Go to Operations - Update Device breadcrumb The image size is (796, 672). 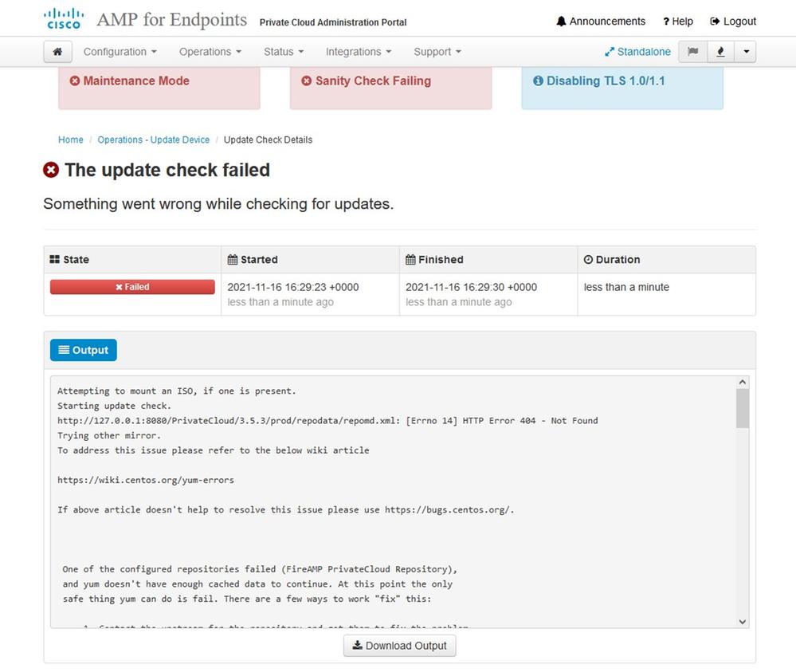(x=153, y=140)
